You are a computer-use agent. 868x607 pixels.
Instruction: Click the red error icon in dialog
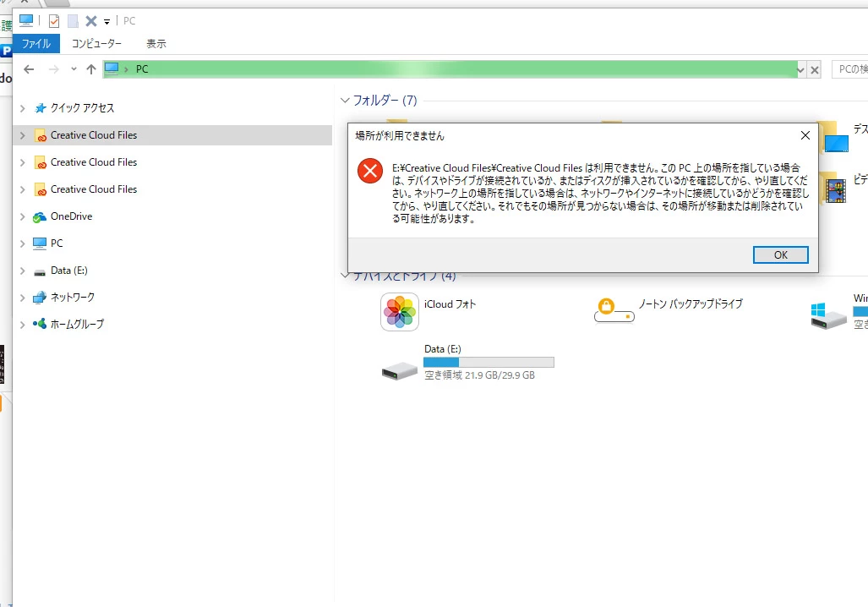click(x=370, y=171)
